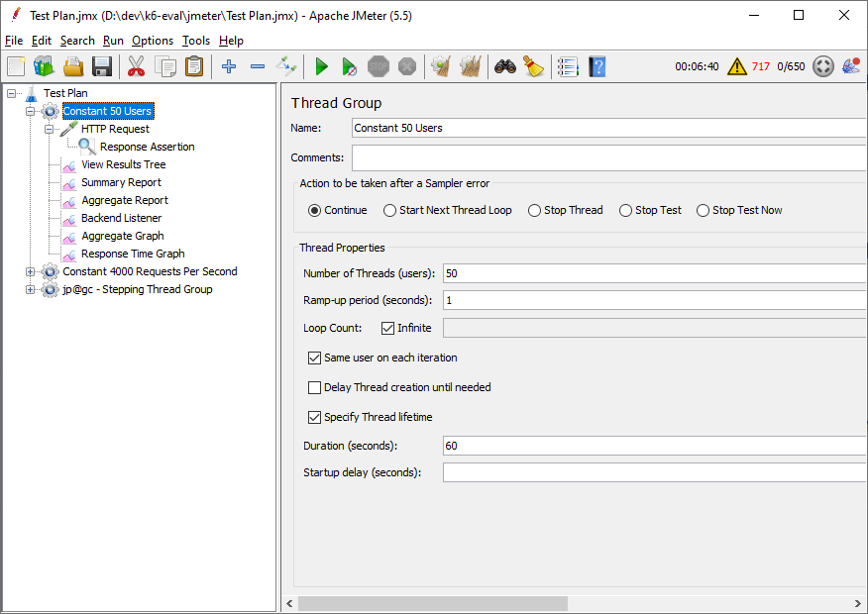Click the Number of Threads field
This screenshot has height=614, width=868.
click(654, 273)
